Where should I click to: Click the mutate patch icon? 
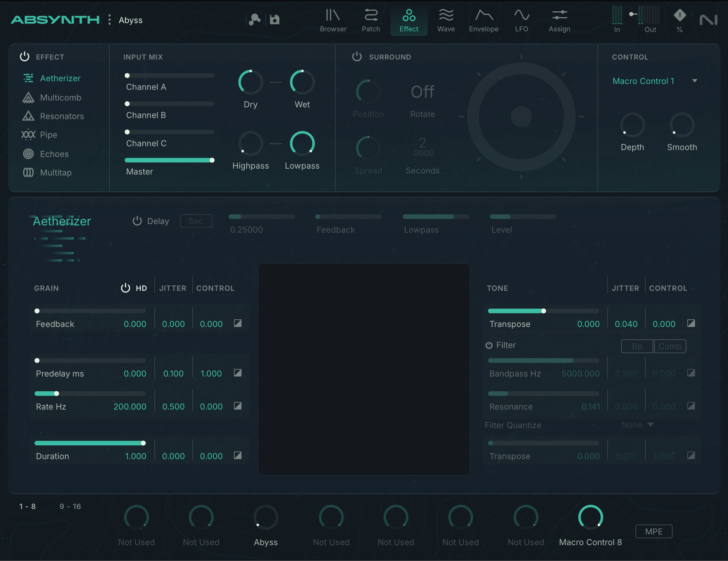click(x=255, y=20)
